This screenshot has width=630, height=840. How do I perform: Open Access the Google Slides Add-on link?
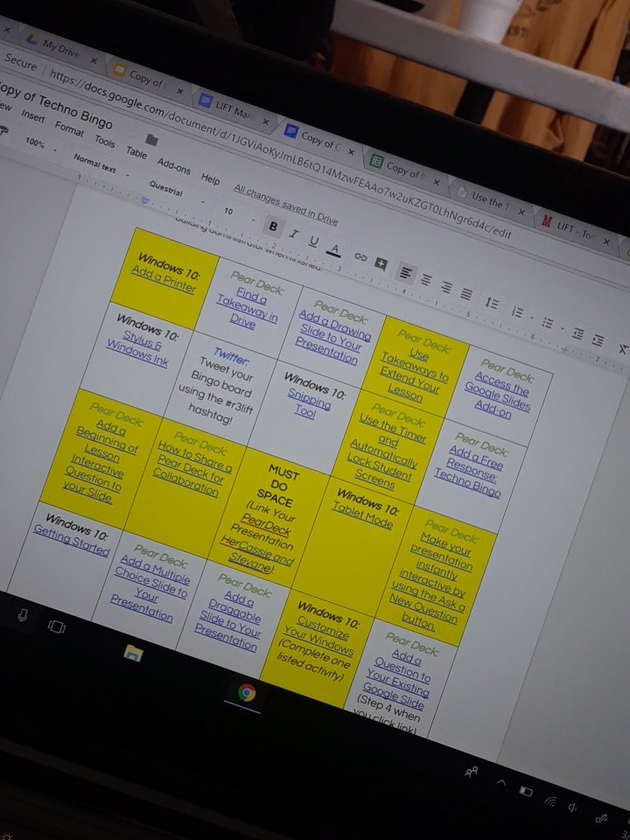(497, 396)
